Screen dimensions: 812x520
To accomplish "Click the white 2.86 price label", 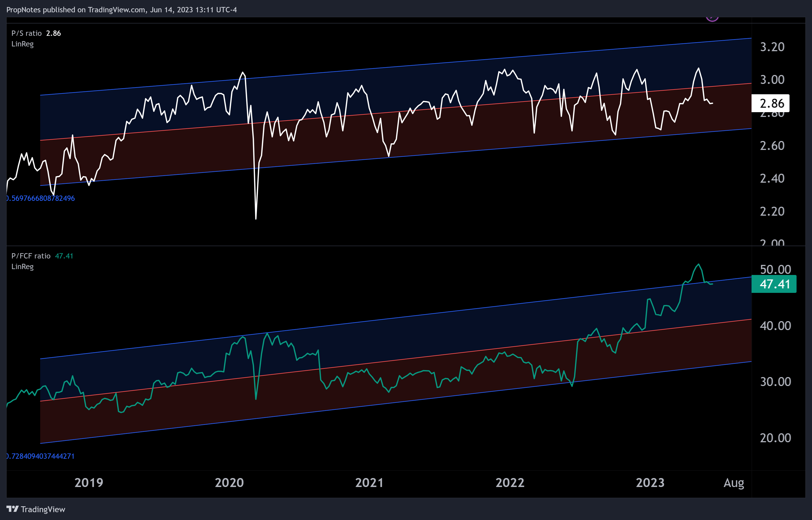I will pos(771,103).
